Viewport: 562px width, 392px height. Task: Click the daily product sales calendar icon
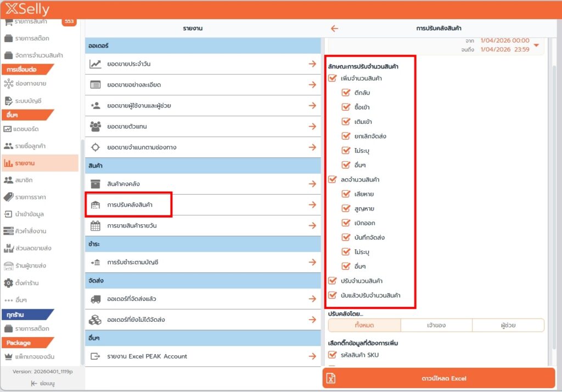(95, 225)
